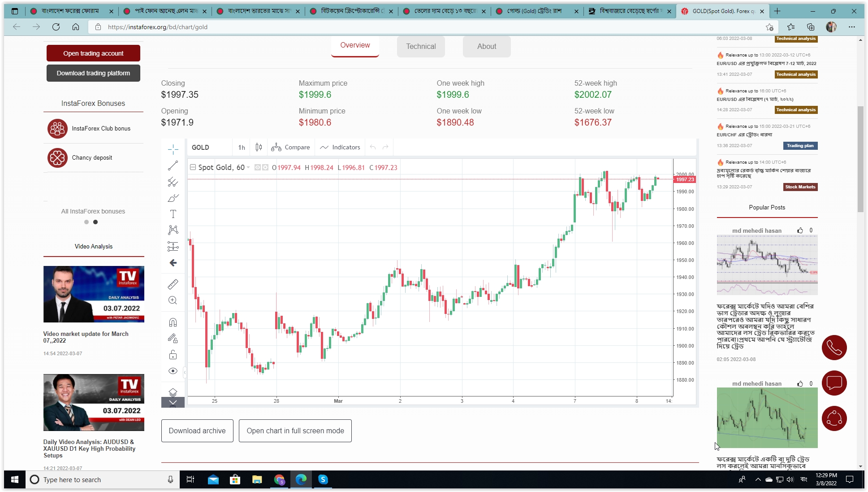Viewport: 868px width, 492px height.
Task: Select the trend line drawing tool
Action: pos(173,165)
